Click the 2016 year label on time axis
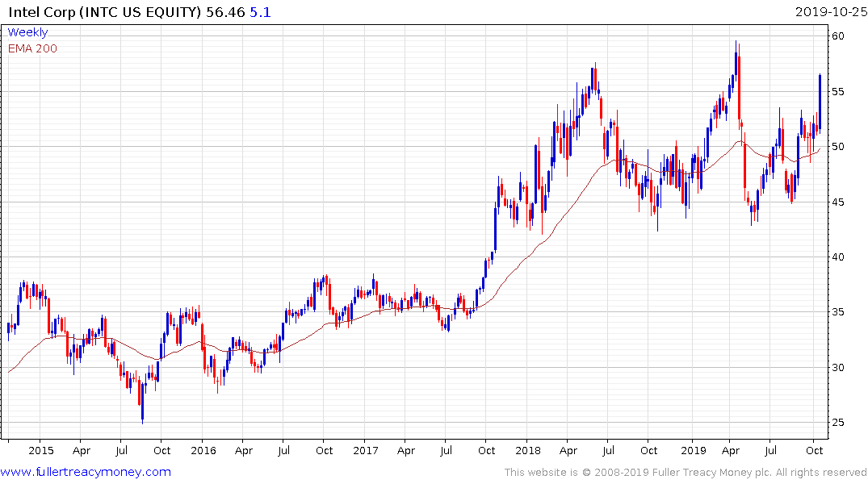 pos(203,450)
